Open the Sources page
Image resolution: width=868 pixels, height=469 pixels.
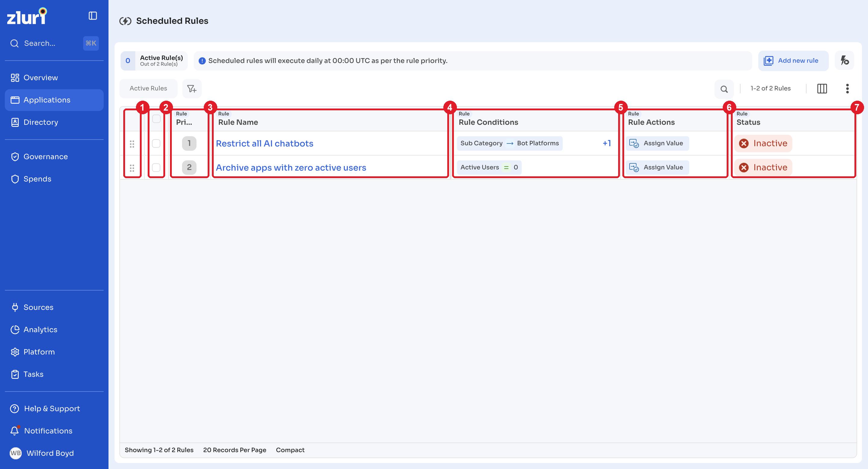(x=54, y=307)
